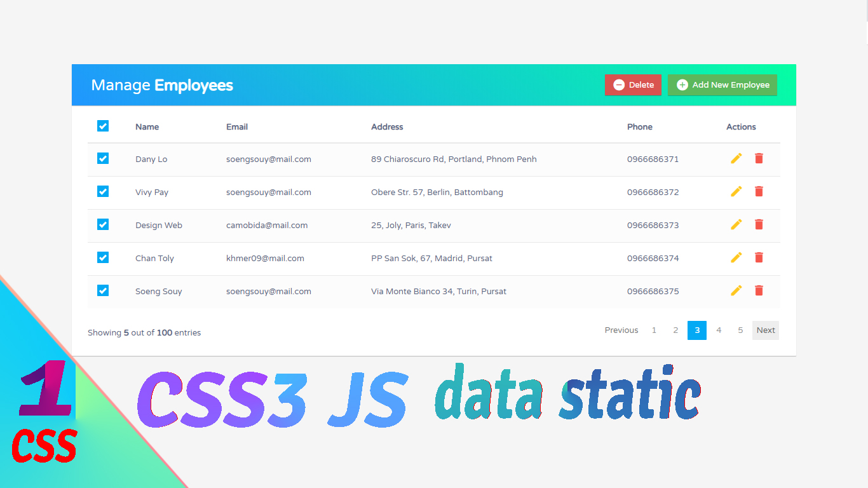Click the Actions column header
868x488 pixels.
coord(741,126)
